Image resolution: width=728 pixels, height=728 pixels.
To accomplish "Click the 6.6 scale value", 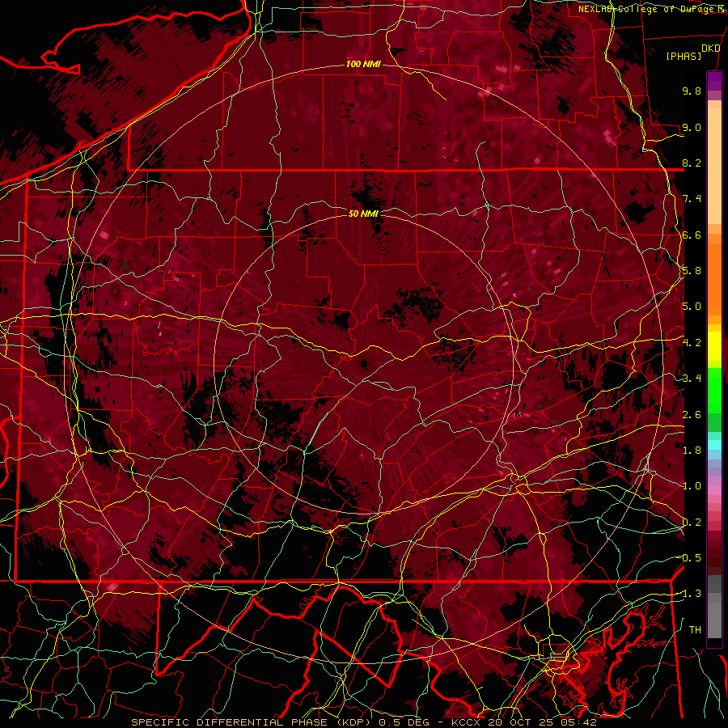I will pyautogui.click(x=692, y=235).
